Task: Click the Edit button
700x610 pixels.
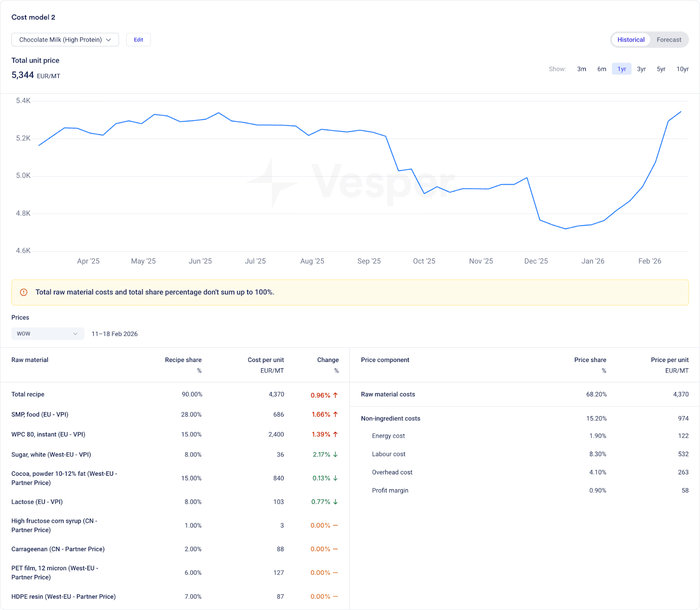Action: click(138, 40)
